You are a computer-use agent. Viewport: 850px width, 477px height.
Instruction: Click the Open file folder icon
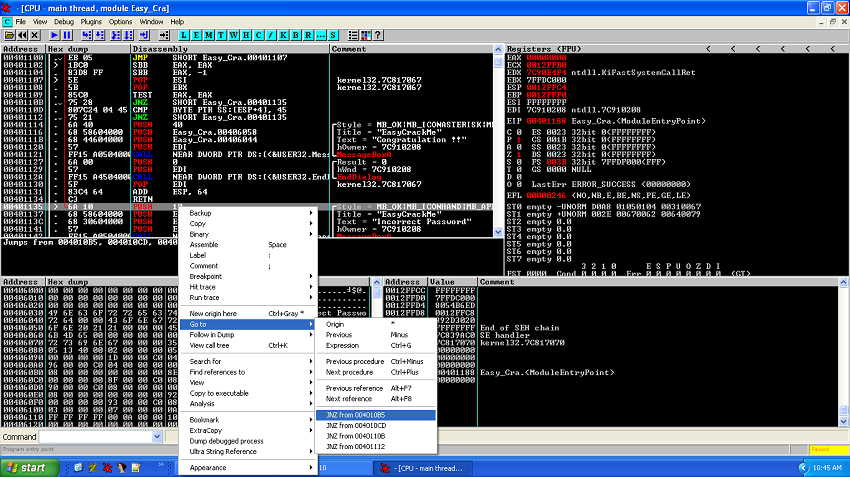click(9, 35)
